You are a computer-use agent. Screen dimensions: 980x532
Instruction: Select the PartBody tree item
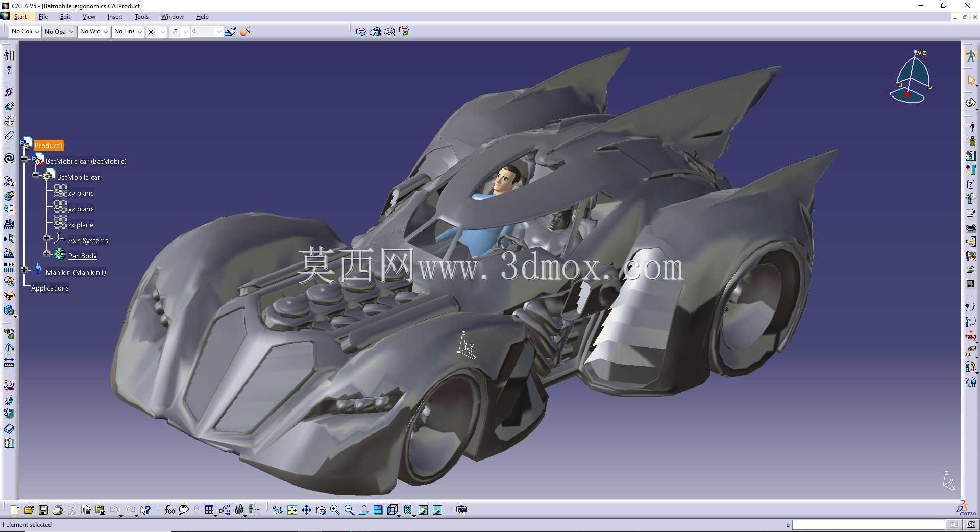[x=82, y=256]
